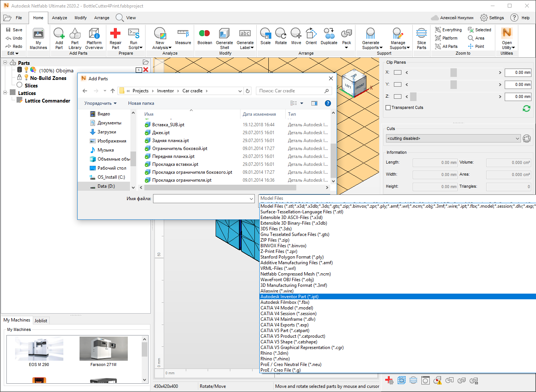Enable Transparent Cuts checkbox
The height and width of the screenshot is (392, 536).
click(x=388, y=107)
